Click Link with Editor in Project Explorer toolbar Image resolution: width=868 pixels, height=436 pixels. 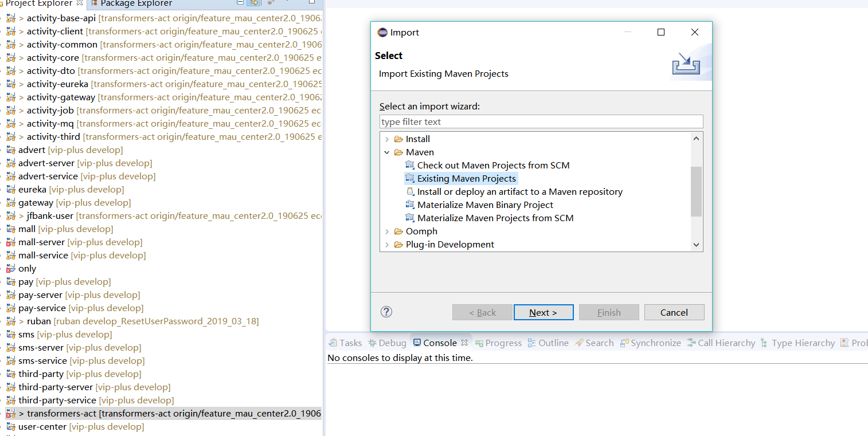point(253,3)
